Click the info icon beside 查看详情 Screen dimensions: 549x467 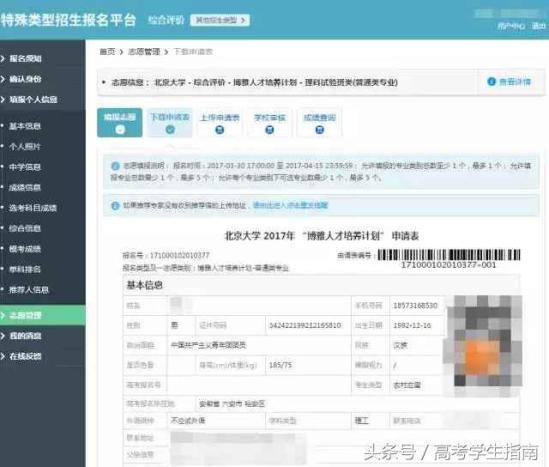(x=492, y=82)
